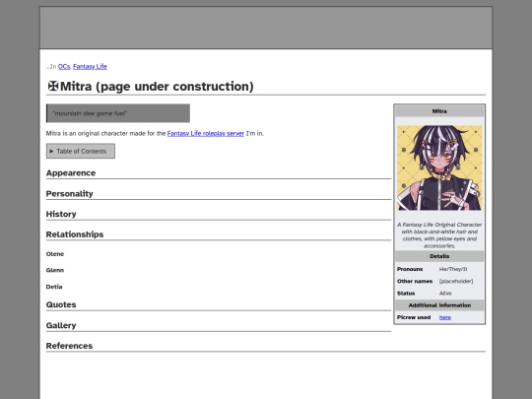Click the Appearence section heading
This screenshot has width=532, height=399.
coord(71,173)
